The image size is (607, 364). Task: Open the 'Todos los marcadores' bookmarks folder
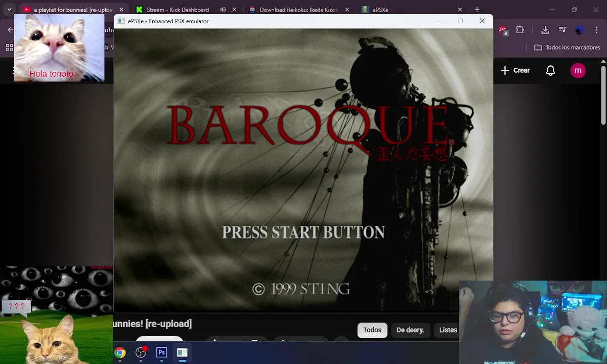[x=567, y=48]
